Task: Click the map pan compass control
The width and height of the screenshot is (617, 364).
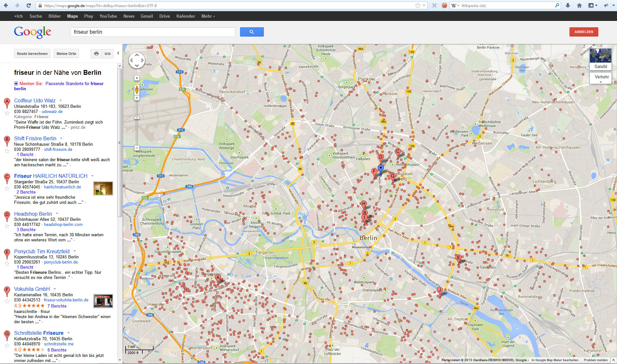Action: (x=137, y=60)
